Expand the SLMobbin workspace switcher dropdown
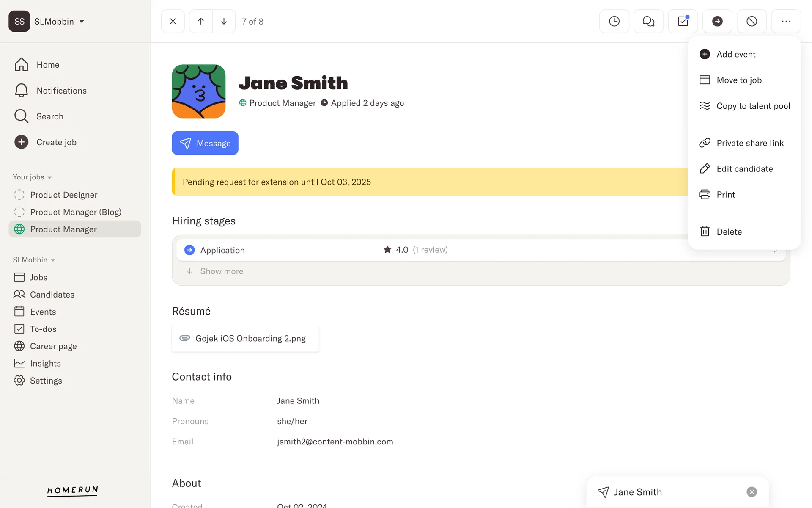 point(82,22)
